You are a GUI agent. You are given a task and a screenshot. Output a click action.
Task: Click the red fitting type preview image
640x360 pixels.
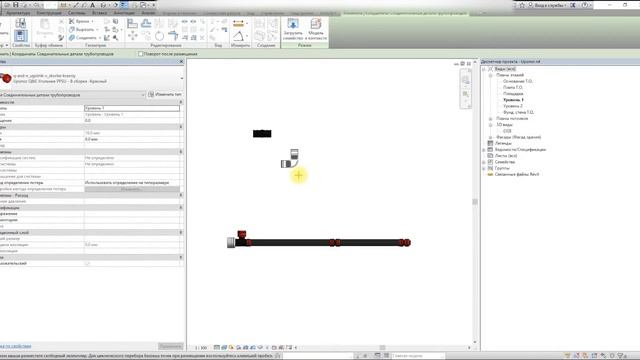(x=6, y=78)
